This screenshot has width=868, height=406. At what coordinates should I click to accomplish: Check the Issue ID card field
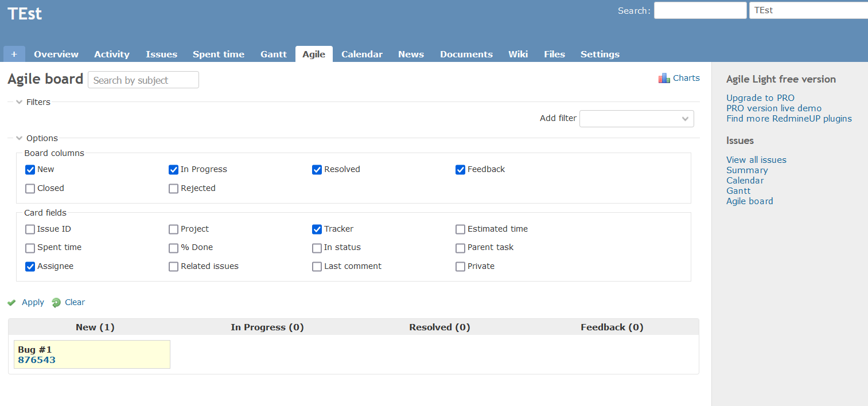point(30,229)
